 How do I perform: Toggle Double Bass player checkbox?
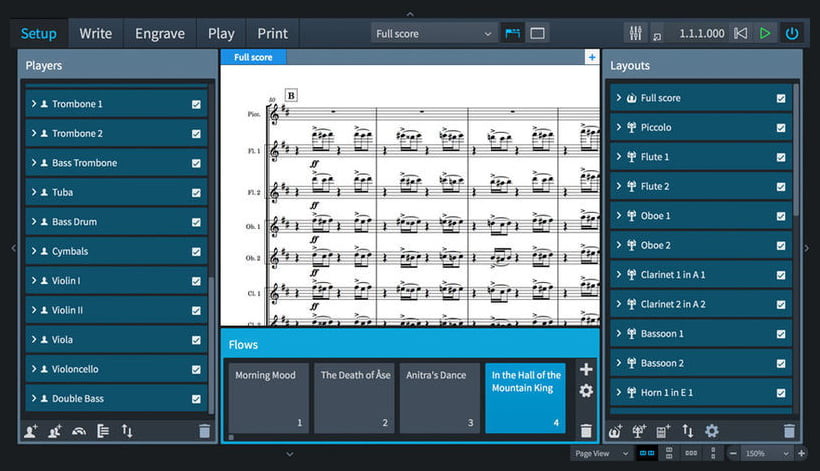click(x=196, y=399)
